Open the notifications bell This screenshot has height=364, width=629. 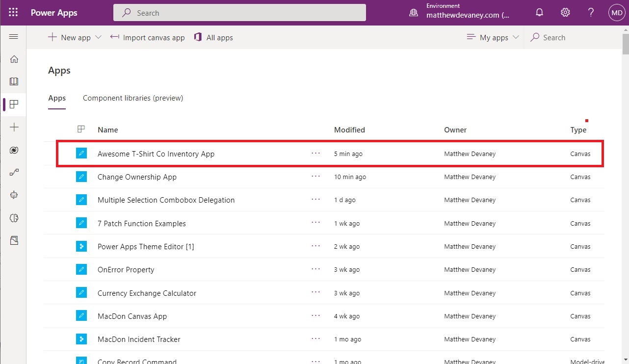(x=539, y=12)
